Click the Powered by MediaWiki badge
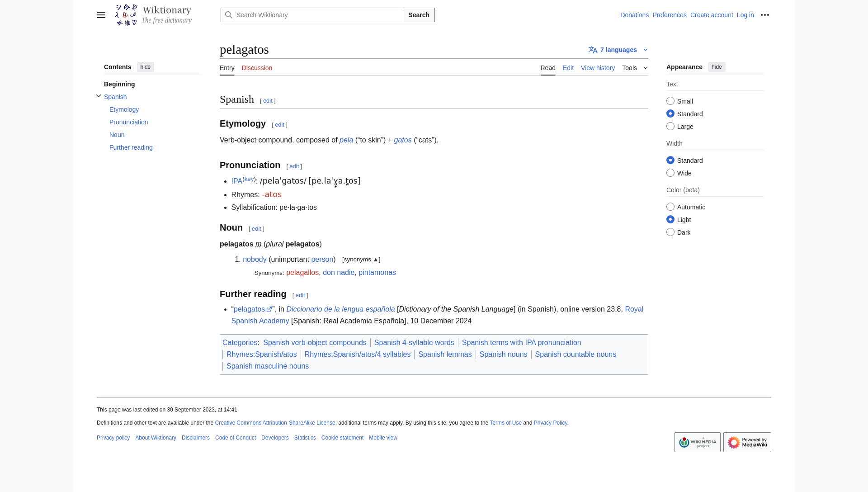 (x=747, y=442)
